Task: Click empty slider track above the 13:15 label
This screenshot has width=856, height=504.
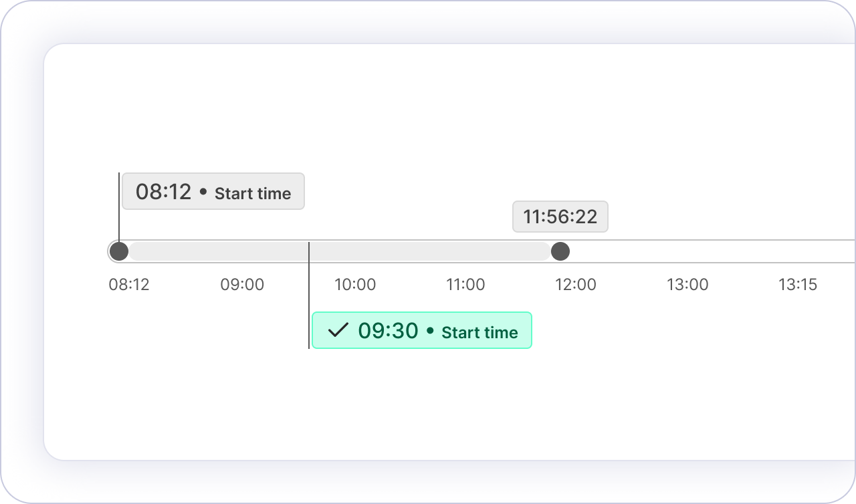Action: click(798, 251)
